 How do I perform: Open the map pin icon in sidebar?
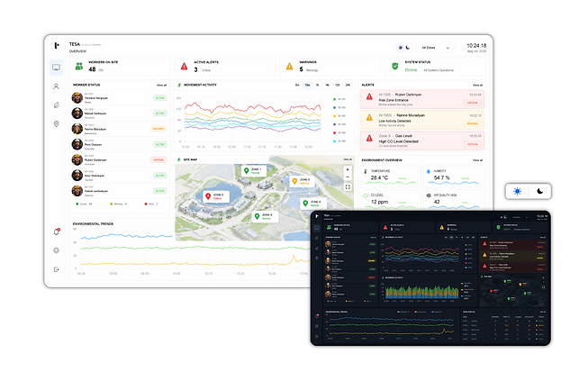tap(56, 123)
